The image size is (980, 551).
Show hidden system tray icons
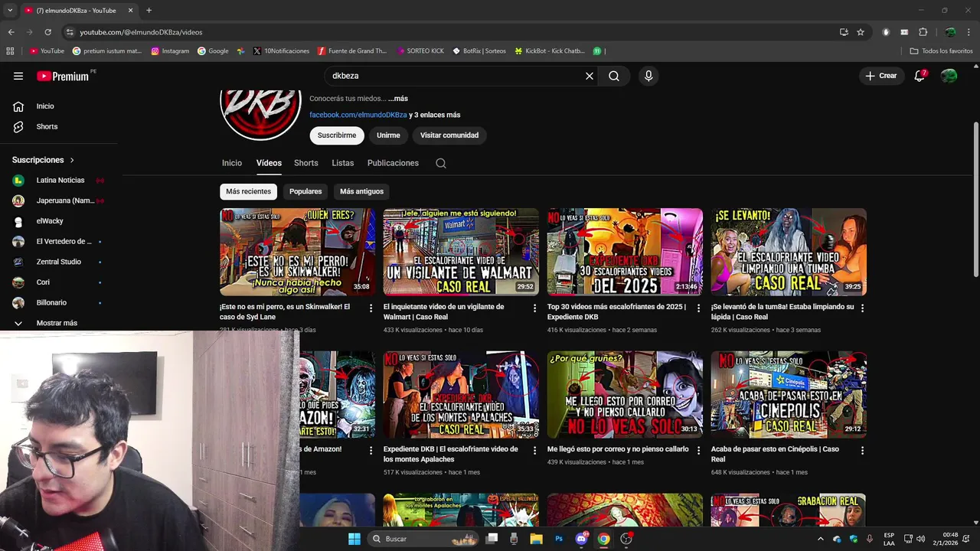point(821,539)
